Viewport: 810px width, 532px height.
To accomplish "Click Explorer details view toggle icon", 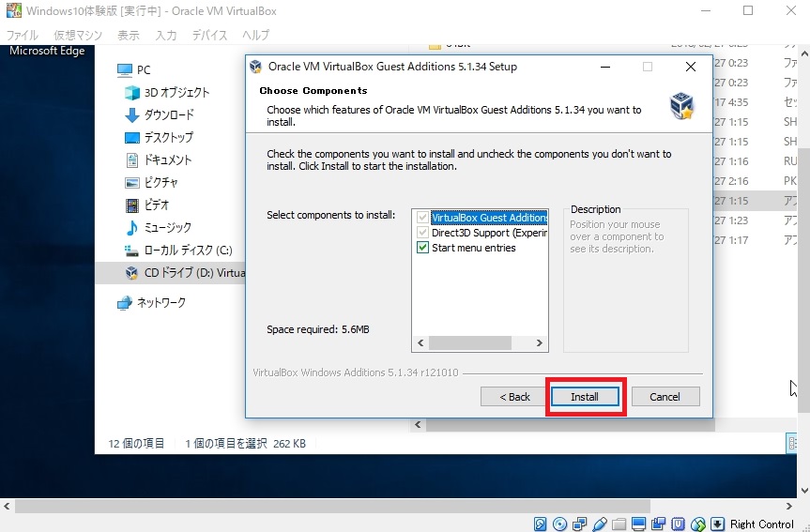I will tap(791, 443).
